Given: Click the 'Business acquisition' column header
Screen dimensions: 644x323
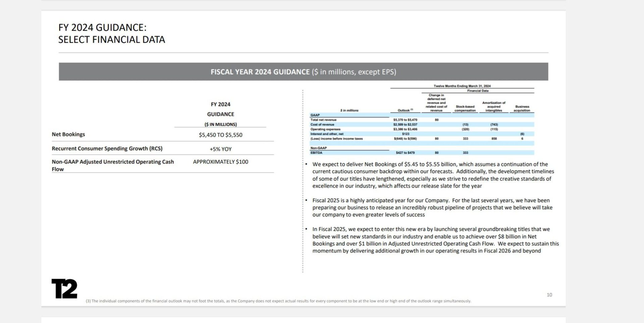Looking at the screenshot, I should pos(522,108).
